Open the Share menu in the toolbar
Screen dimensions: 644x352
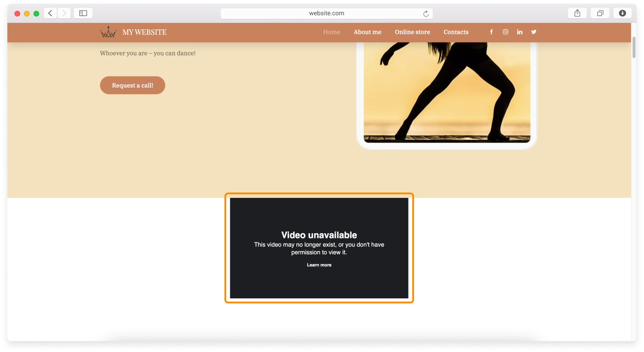[x=577, y=13]
